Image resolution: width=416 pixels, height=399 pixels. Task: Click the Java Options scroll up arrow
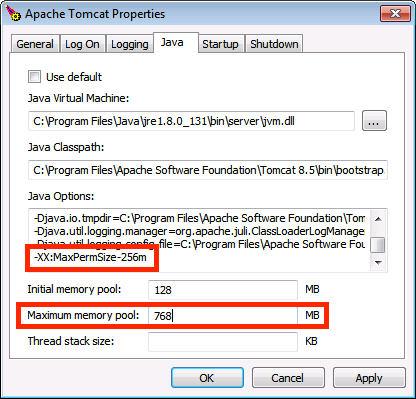click(378, 219)
